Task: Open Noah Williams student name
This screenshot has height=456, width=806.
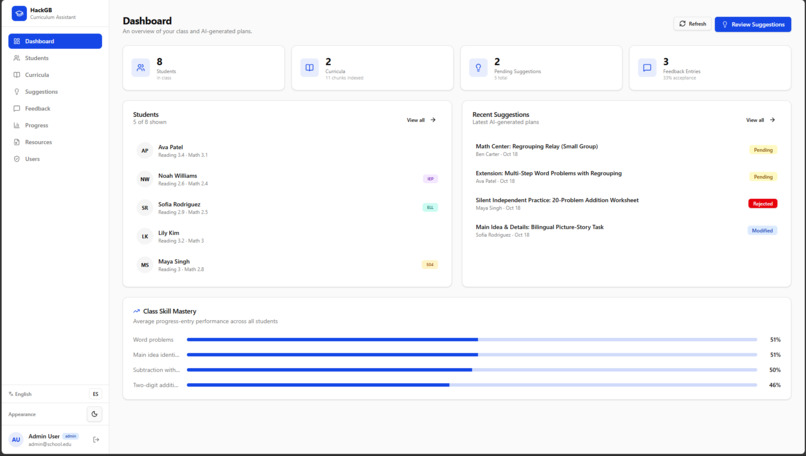Action: [177, 176]
